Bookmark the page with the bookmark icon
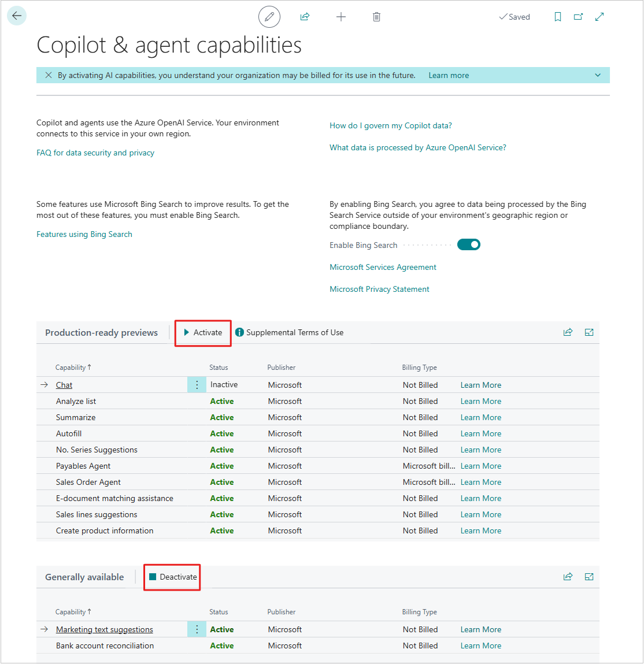 pos(557,17)
